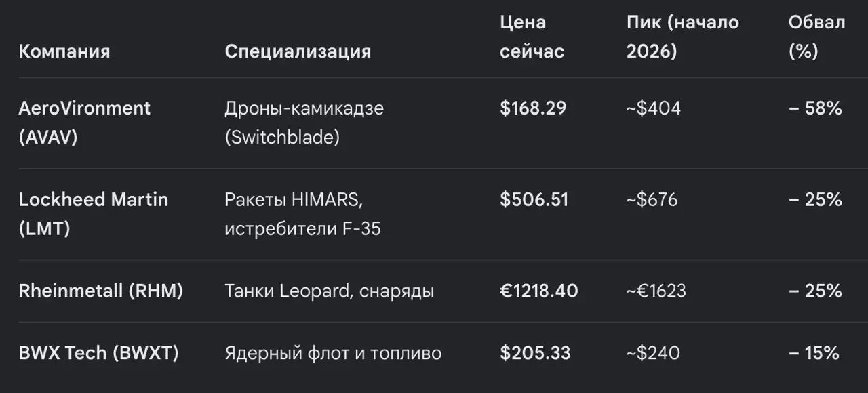
Task: Click the Пик (начало 2026) header
Action: point(683,37)
